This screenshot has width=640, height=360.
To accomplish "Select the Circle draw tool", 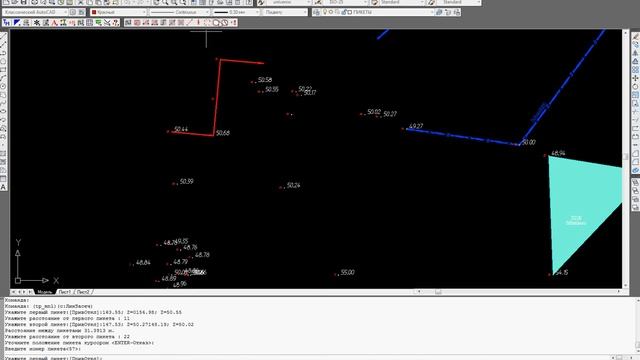I will [x=3, y=87].
